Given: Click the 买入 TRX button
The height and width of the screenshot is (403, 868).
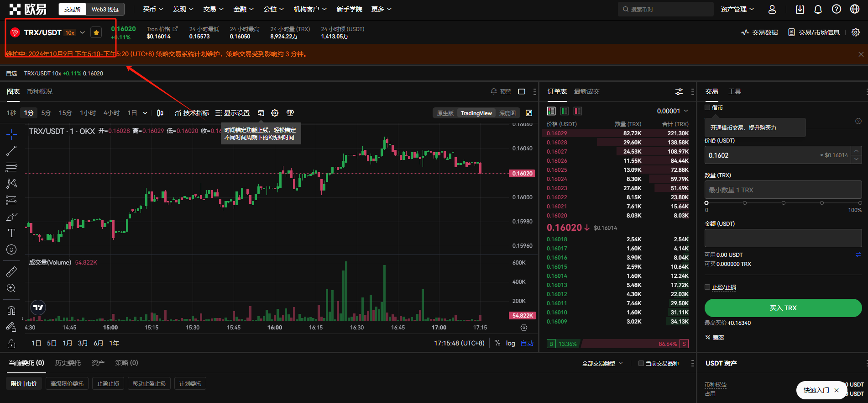Looking at the screenshot, I should click(x=783, y=308).
